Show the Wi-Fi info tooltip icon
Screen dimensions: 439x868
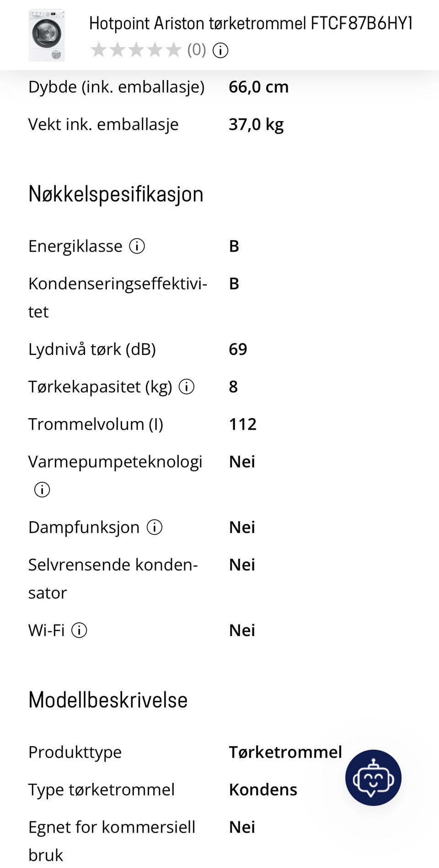(x=79, y=631)
